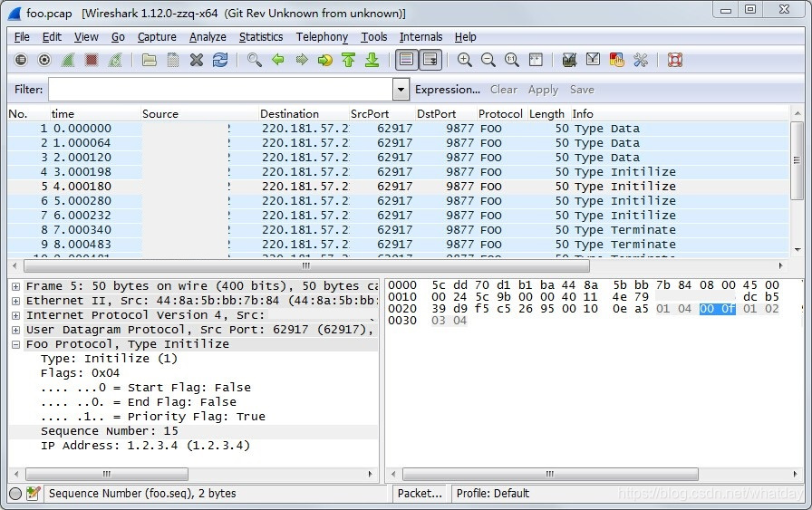
Task: Open the Edit menu
Action: [52, 37]
